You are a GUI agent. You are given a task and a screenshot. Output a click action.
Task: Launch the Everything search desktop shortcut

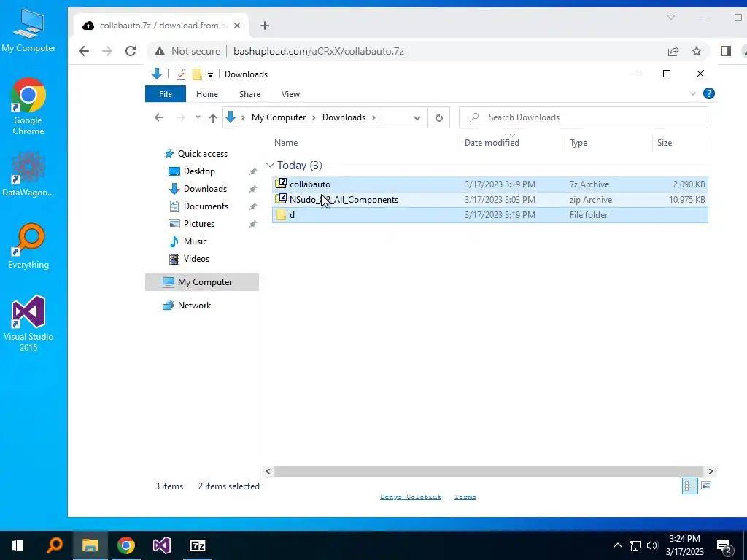[x=28, y=246]
